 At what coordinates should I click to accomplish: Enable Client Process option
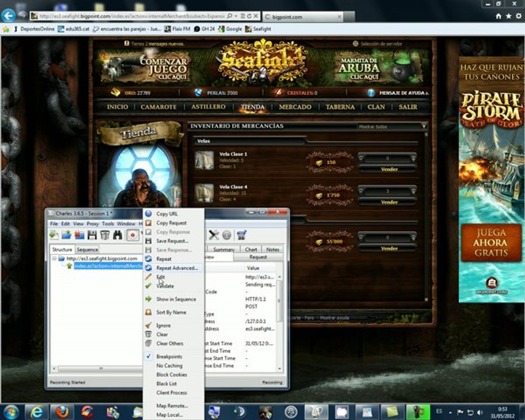(171, 393)
